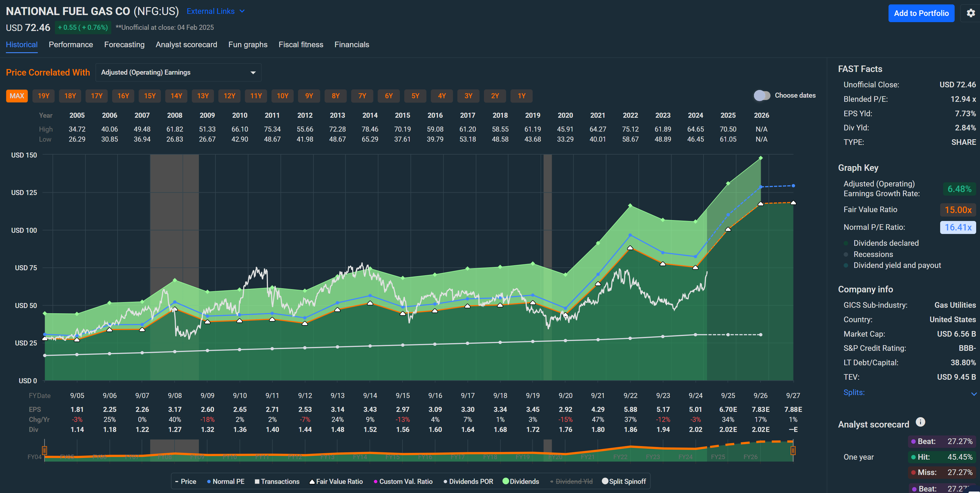Edit the Normal P/E Ratio value field
The height and width of the screenshot is (493, 980).
click(x=958, y=227)
